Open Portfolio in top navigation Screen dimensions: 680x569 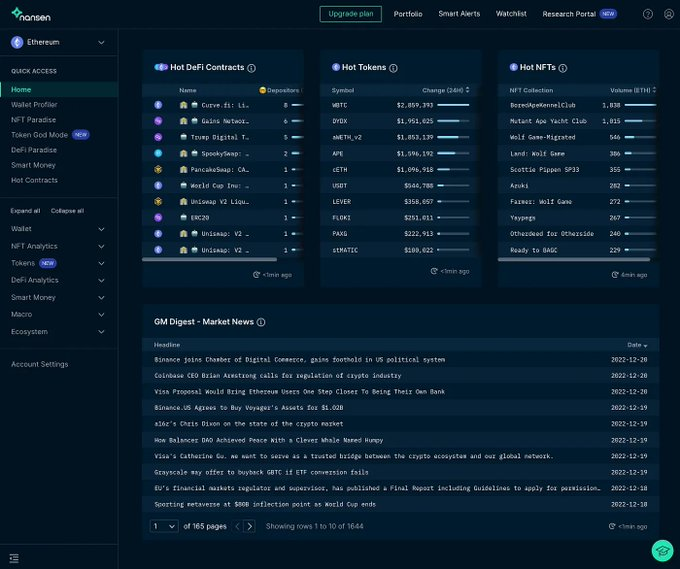click(408, 14)
